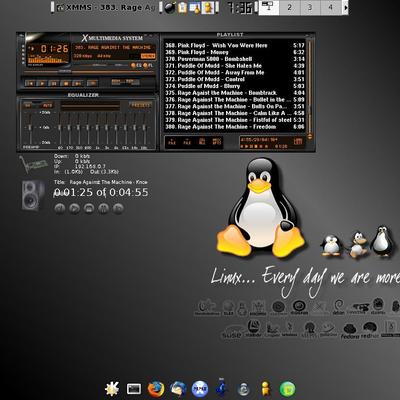Select playlist entry 378 Calm Like A...
The width and height of the screenshot is (400, 400).
235,113
